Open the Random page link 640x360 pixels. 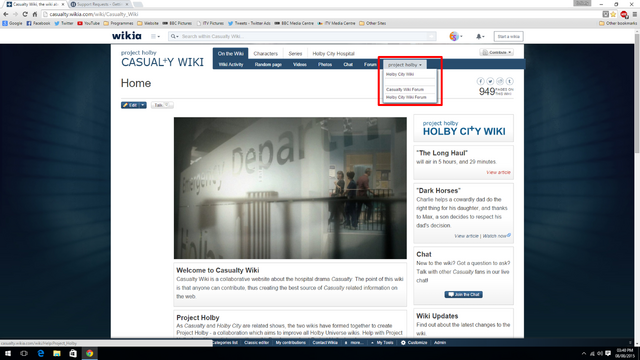(268, 64)
